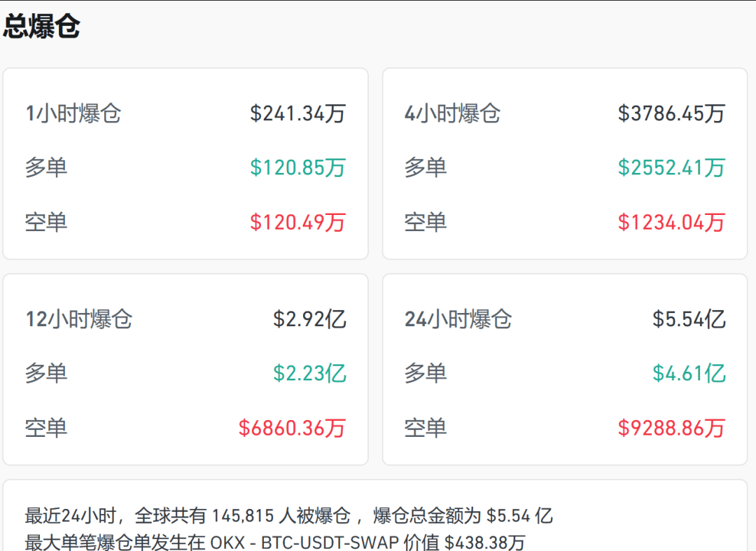Click the 145,815 人被爆仓 summary line

click(288, 516)
